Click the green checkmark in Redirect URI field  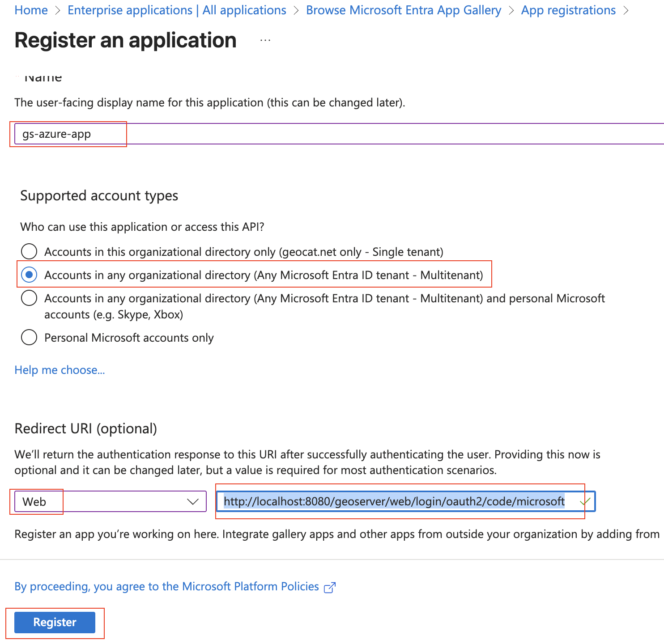click(x=584, y=502)
